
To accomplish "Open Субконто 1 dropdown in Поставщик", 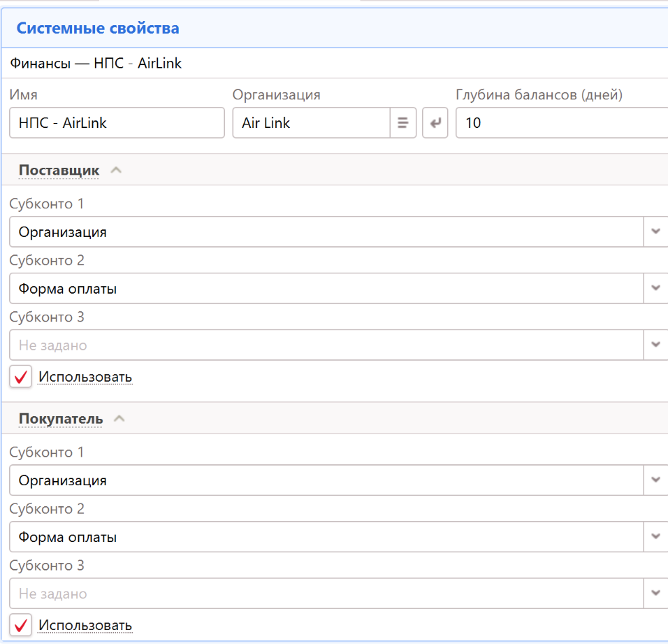I will tap(655, 231).
